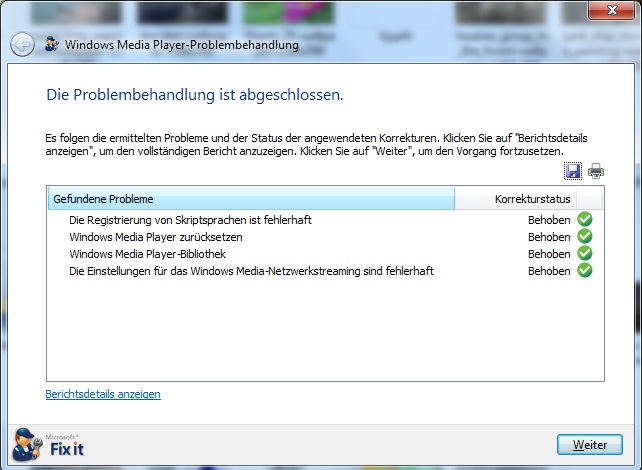Click 'Behoben' status for Skriptsprachen row
Screen dimensions: 642x470
[549, 220]
